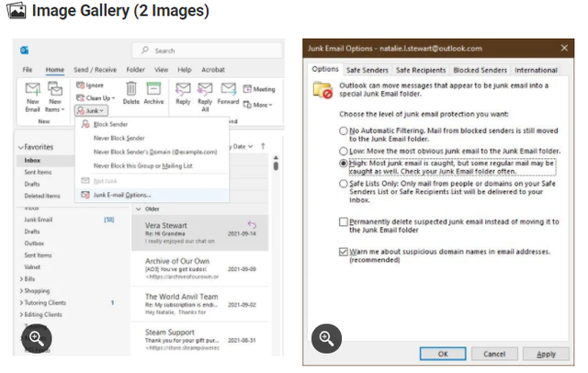Select No Automatic Filtering radio option
This screenshot has width=588, height=373.
tap(343, 130)
